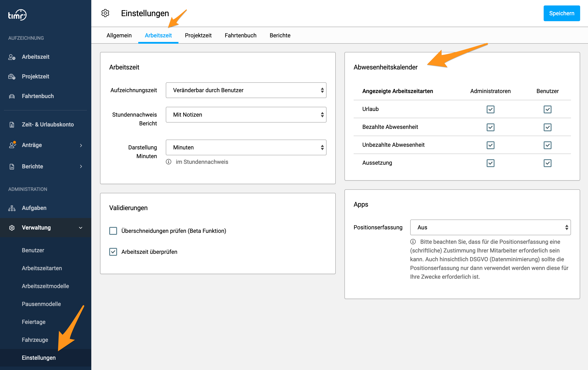Click the Speichern button

point(562,13)
